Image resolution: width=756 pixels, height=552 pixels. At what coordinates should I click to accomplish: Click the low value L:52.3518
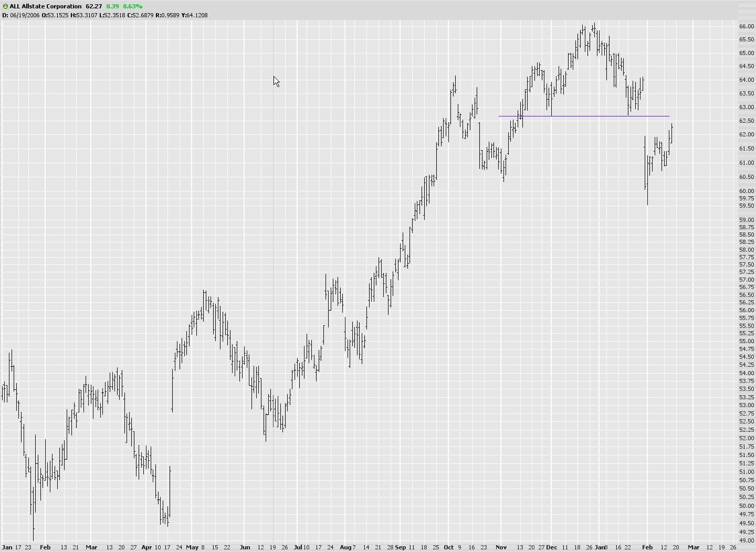coord(112,15)
